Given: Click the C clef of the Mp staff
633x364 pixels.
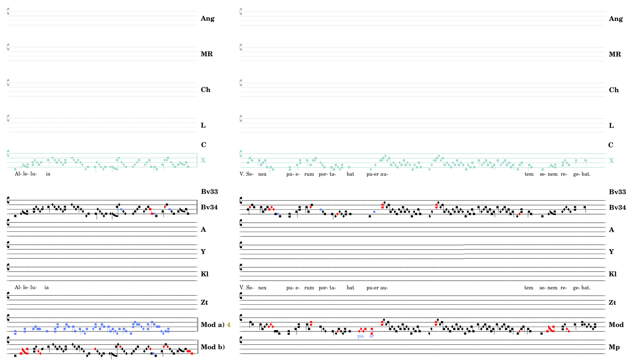Looking at the screenshot, I should pyautogui.click(x=241, y=340).
